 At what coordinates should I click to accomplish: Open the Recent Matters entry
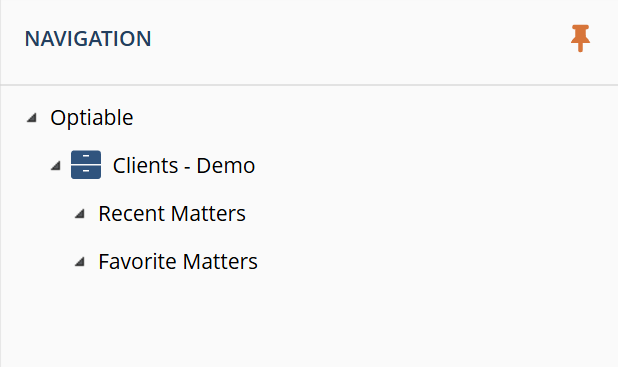click(x=172, y=214)
